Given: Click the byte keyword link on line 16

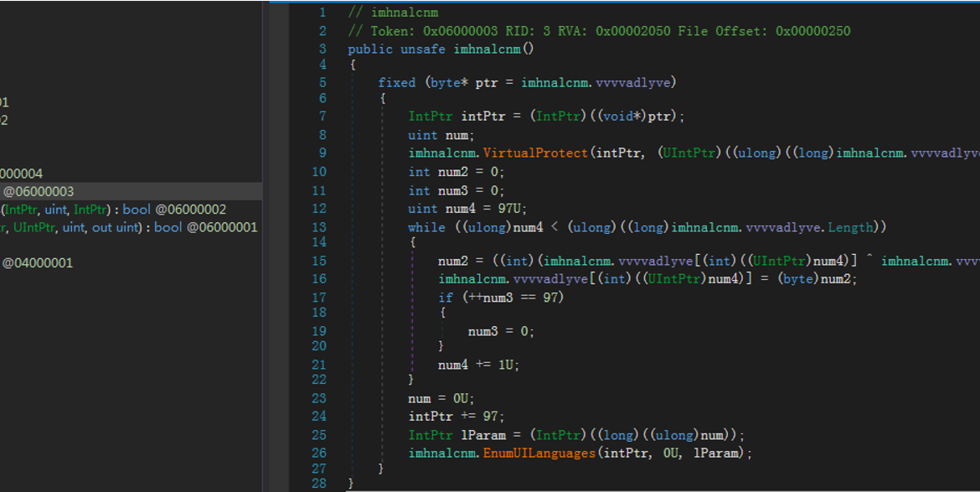Looking at the screenshot, I should point(801,278).
